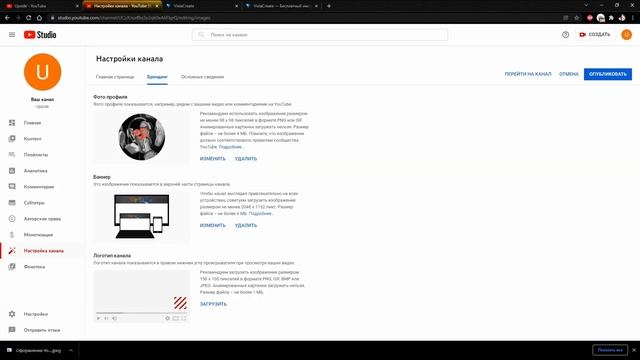
Task: Click ПЕРЕЙТИ НА КАНАЛ link
Action: tap(528, 74)
